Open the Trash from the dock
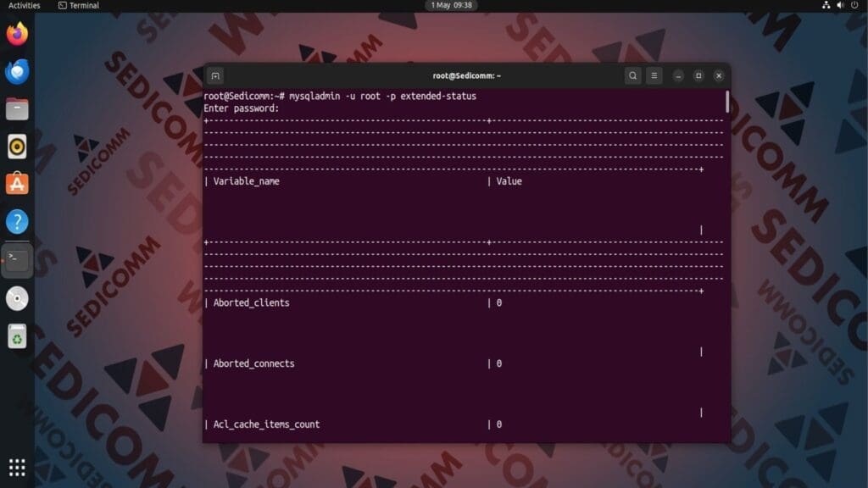 [17, 335]
